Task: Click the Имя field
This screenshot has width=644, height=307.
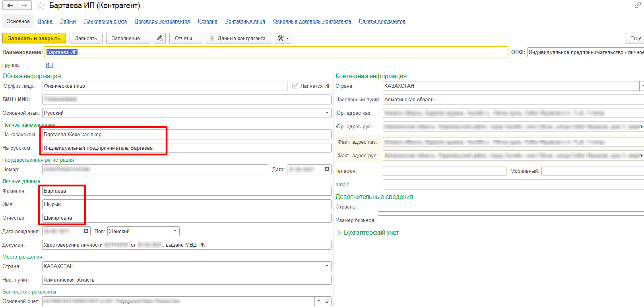Action: click(187, 205)
